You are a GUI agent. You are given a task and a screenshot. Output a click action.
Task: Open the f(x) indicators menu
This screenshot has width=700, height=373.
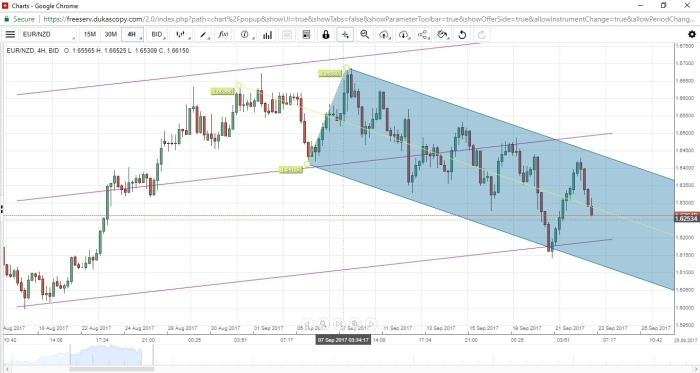point(223,34)
